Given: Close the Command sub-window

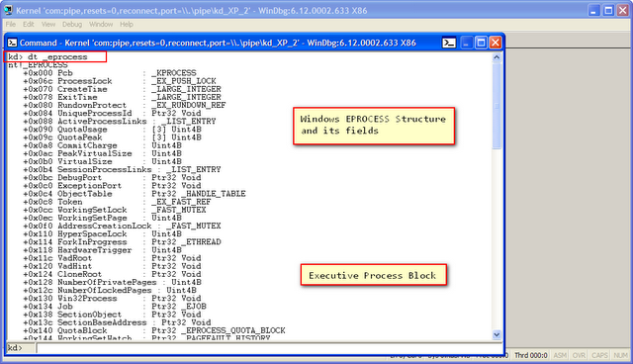Looking at the screenshot, I should point(496,43).
